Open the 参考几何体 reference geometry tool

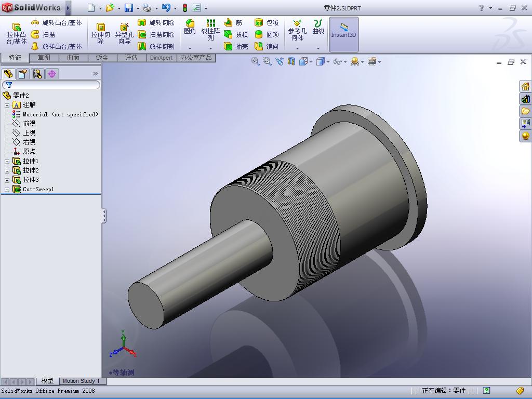pyautogui.click(x=297, y=30)
